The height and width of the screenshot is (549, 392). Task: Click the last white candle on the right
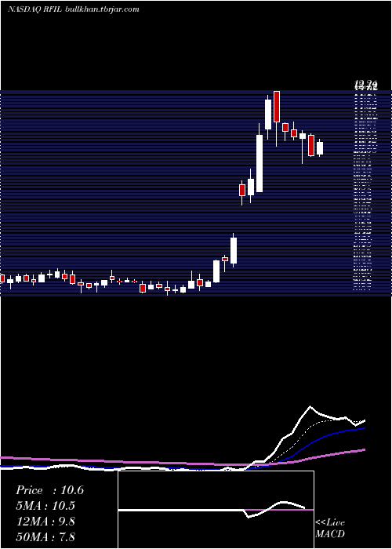tap(320, 148)
